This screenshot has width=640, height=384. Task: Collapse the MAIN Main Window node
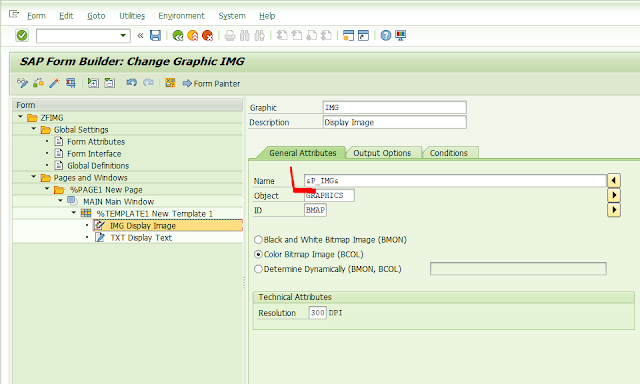pyautogui.click(x=61, y=200)
